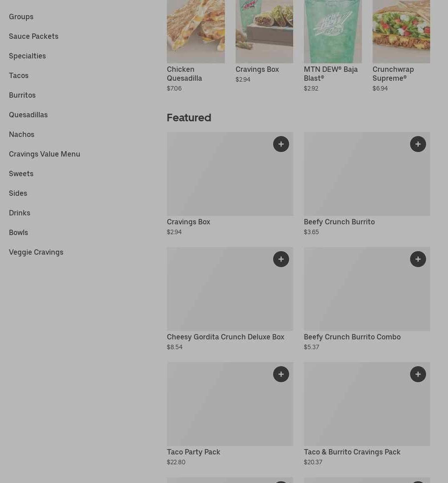
Task: Navigate to the Drinks category
Action: 20,213
